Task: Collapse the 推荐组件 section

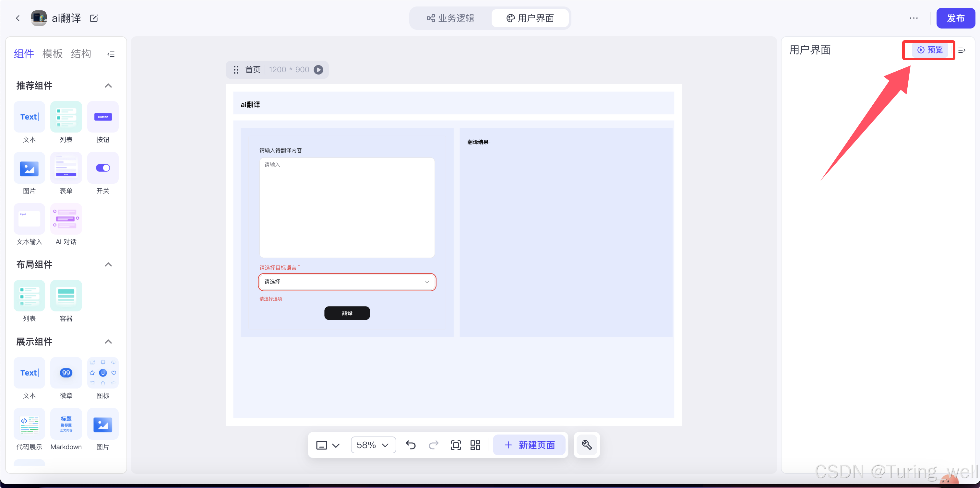Action: tap(108, 86)
